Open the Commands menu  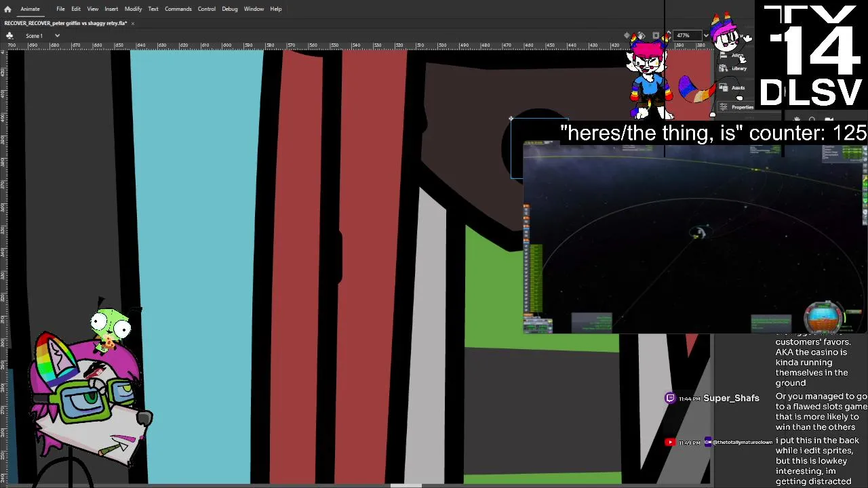pyautogui.click(x=178, y=9)
